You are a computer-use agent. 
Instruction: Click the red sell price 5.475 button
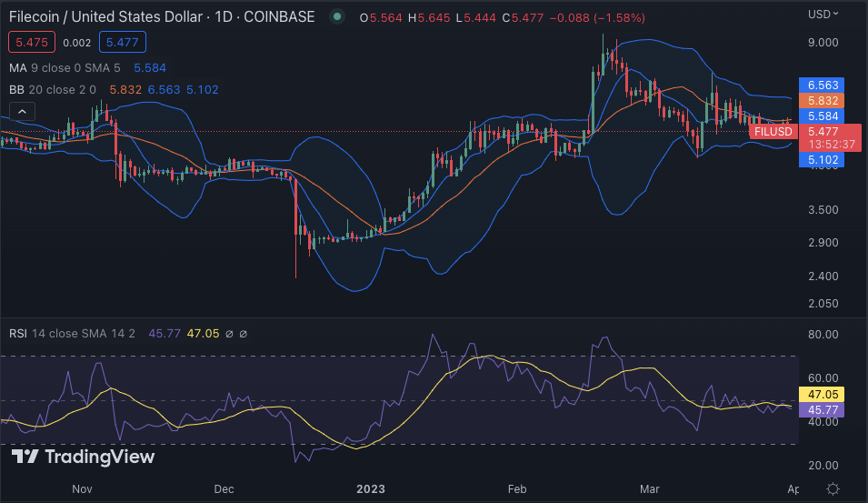[32, 43]
